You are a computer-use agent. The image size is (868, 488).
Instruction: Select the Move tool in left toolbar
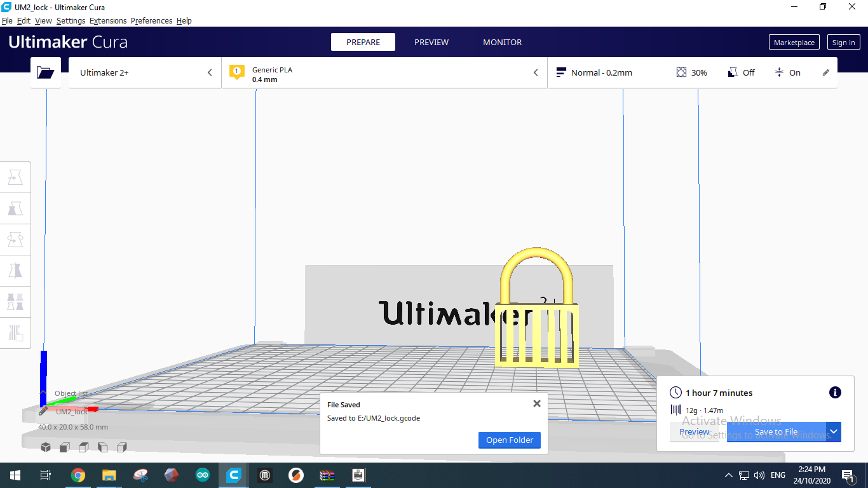15,177
